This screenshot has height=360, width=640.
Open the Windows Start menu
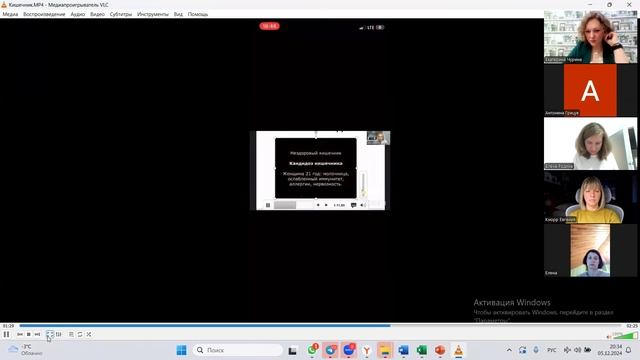181,350
